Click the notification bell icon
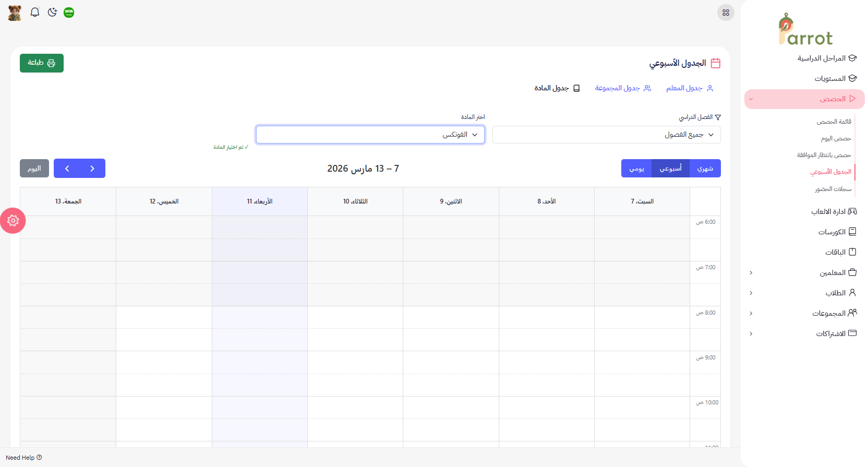The image size is (868, 467). tap(35, 13)
